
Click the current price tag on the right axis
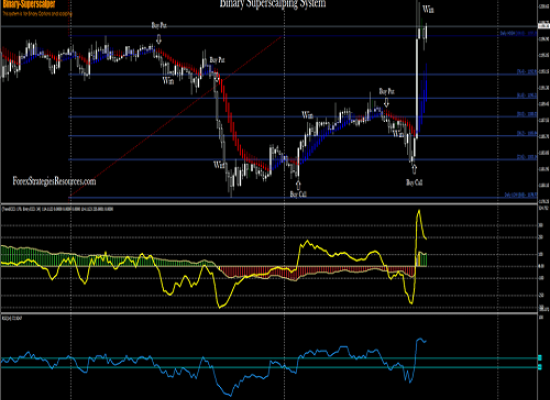(544, 26)
